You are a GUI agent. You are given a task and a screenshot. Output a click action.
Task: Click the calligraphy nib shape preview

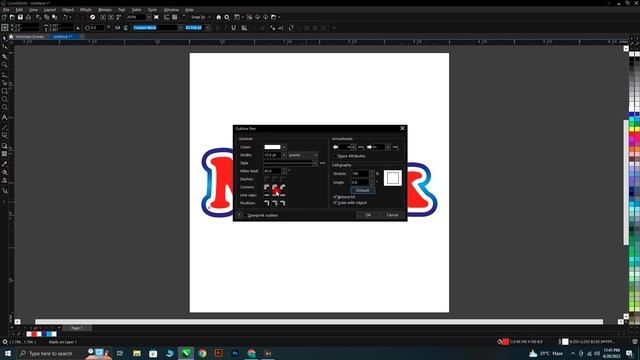[393, 178]
